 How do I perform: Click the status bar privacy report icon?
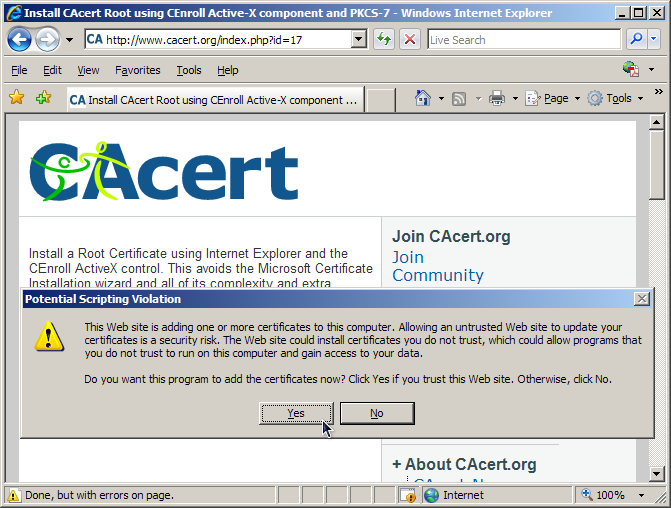pos(407,495)
